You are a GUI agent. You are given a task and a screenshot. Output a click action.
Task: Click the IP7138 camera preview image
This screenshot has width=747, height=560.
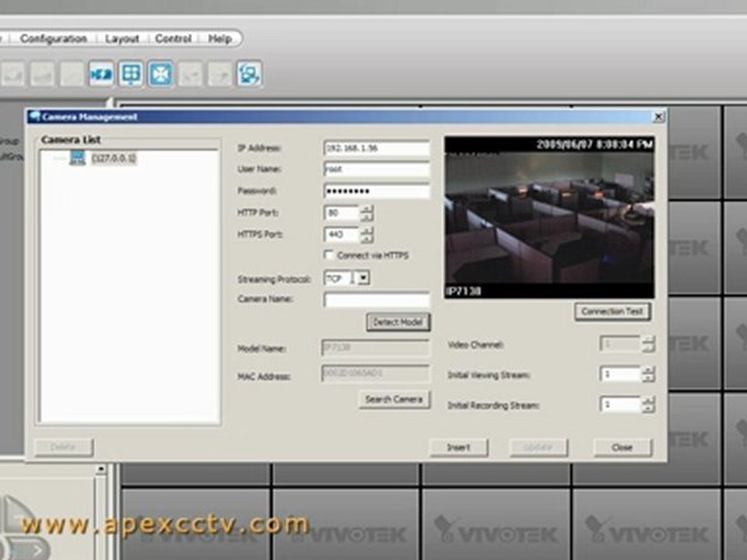point(549,217)
